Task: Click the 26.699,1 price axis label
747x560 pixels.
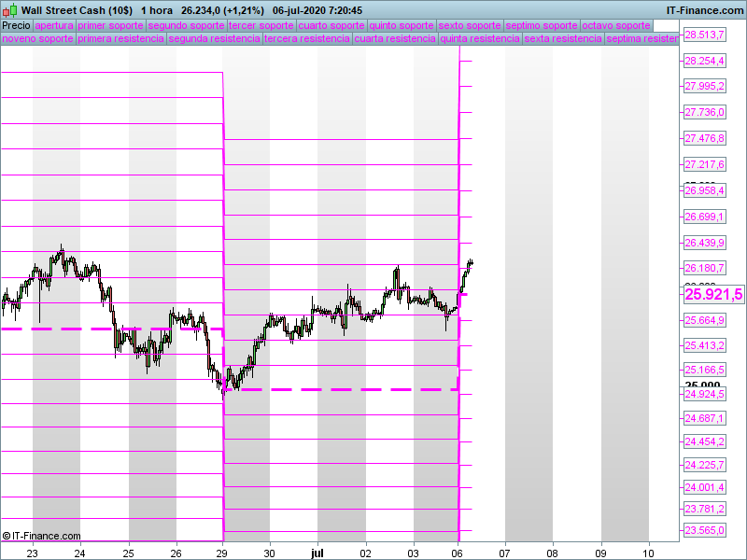Action: pos(705,217)
